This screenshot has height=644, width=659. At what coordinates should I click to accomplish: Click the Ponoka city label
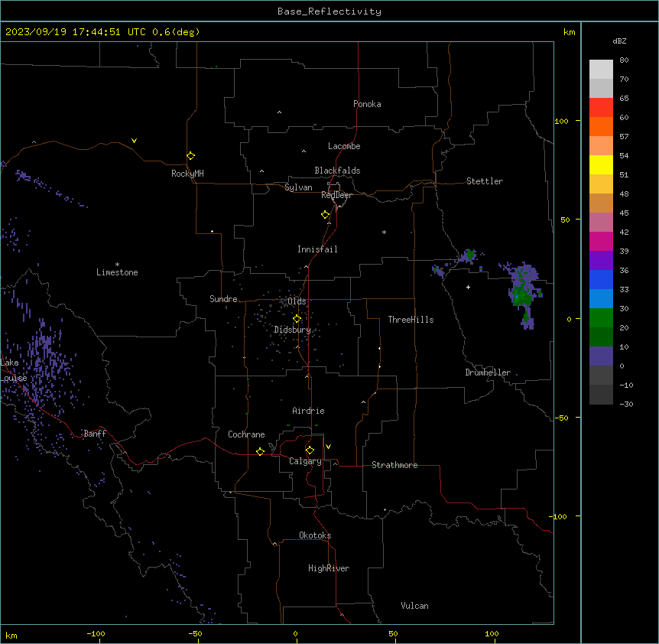coord(367,104)
